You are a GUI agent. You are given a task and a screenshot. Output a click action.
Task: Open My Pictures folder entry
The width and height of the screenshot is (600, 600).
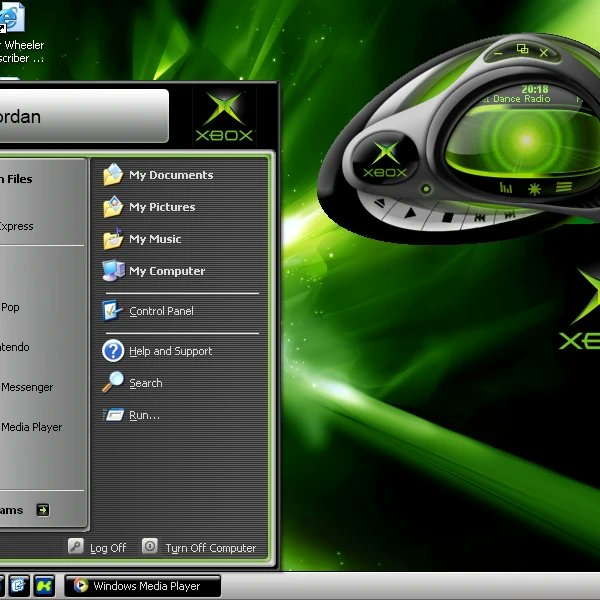(149, 207)
